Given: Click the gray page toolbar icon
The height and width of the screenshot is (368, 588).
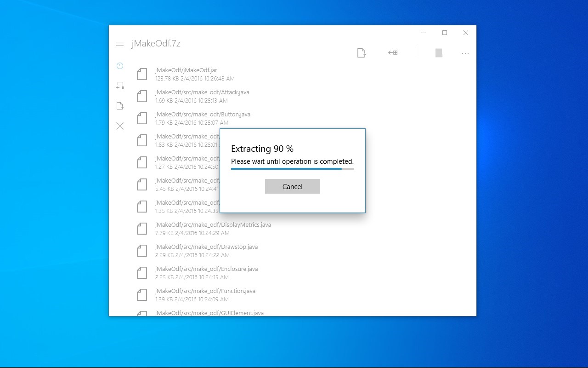Looking at the screenshot, I should [x=439, y=53].
